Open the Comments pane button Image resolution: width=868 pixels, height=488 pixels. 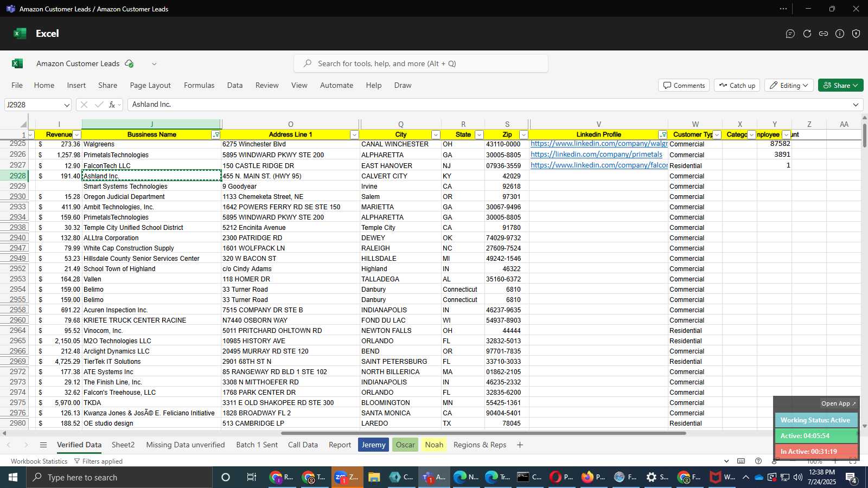point(684,86)
